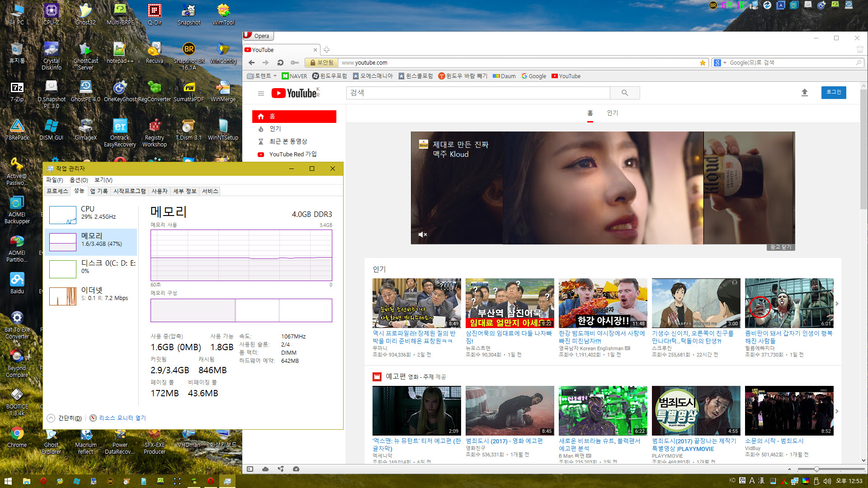The height and width of the screenshot is (488, 868).
Task: Click YouTube 로그인 button
Action: tap(834, 92)
